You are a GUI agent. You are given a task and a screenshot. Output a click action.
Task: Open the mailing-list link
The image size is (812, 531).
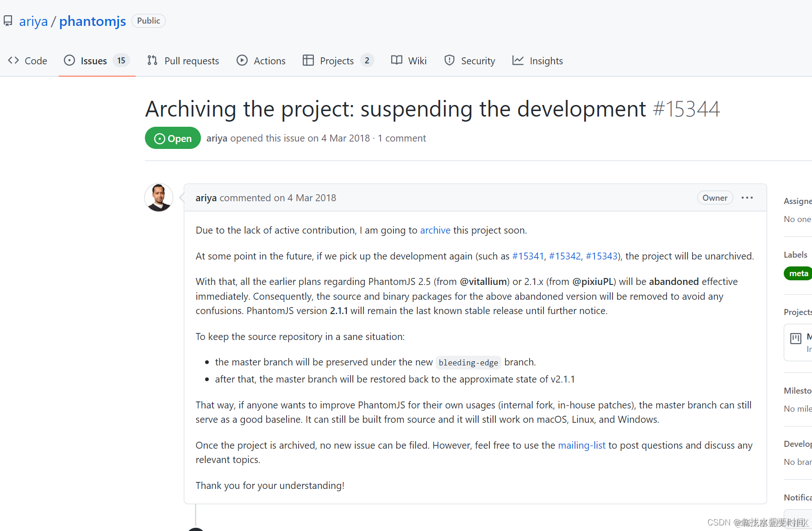pyautogui.click(x=581, y=445)
